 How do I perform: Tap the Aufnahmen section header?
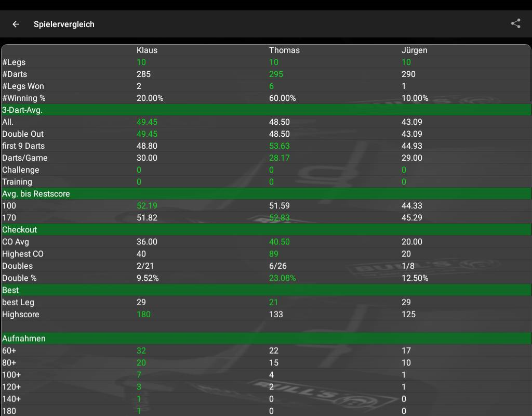(24, 338)
